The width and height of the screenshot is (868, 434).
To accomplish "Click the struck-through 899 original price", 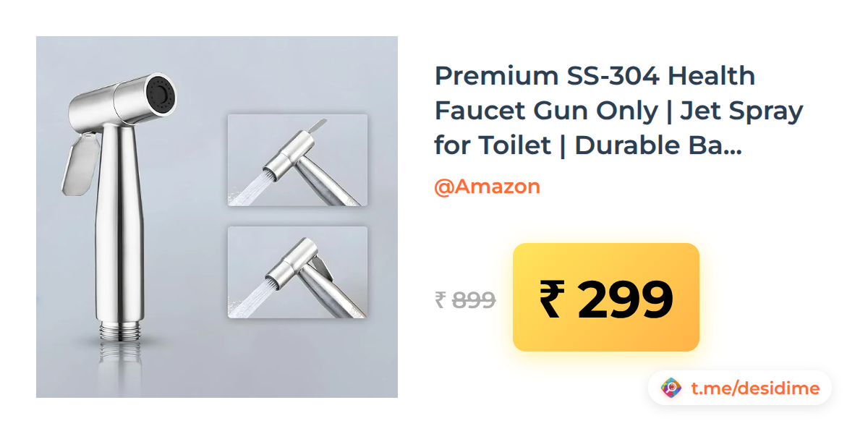I will [x=474, y=299].
